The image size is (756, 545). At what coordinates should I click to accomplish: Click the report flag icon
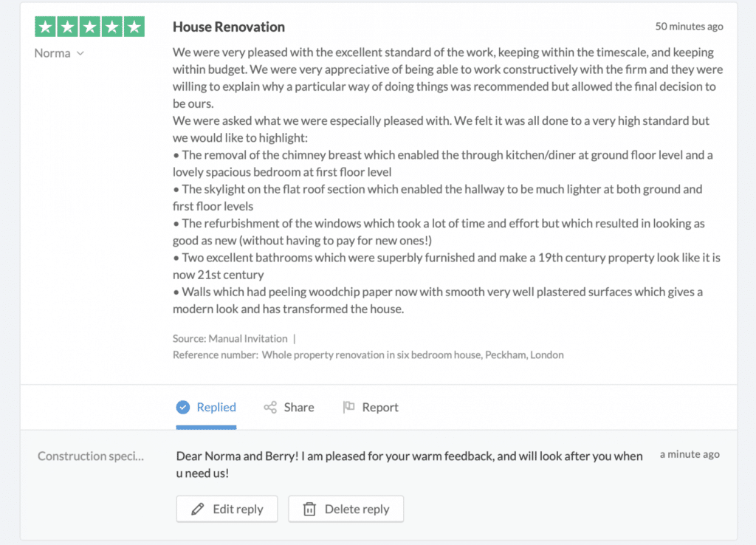[x=349, y=407]
